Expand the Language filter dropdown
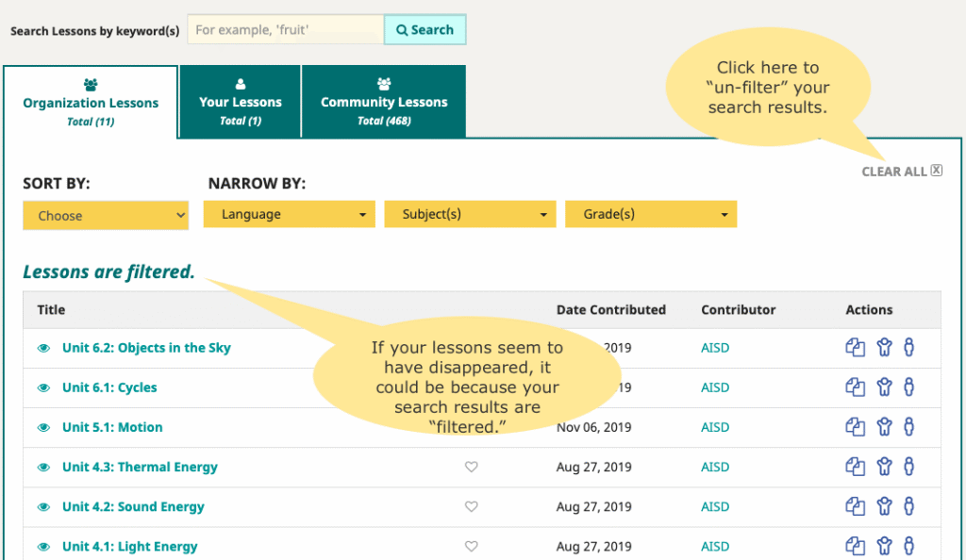The image size is (966, 560). pyautogui.click(x=289, y=214)
